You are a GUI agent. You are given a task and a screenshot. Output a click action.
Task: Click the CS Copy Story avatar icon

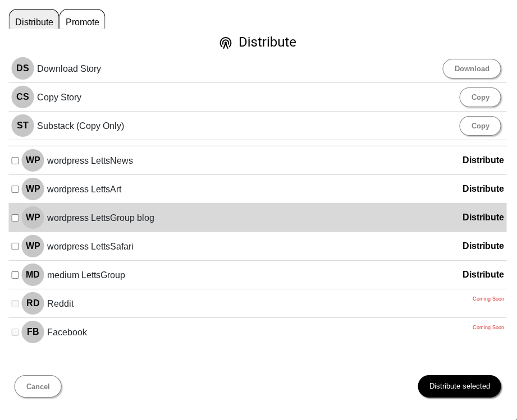pos(23,97)
